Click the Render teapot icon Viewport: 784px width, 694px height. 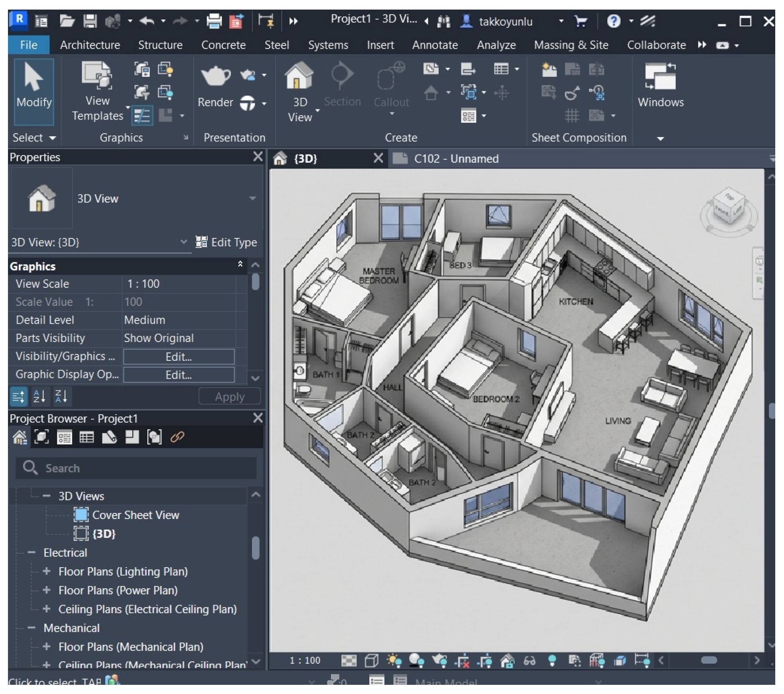coord(216,75)
